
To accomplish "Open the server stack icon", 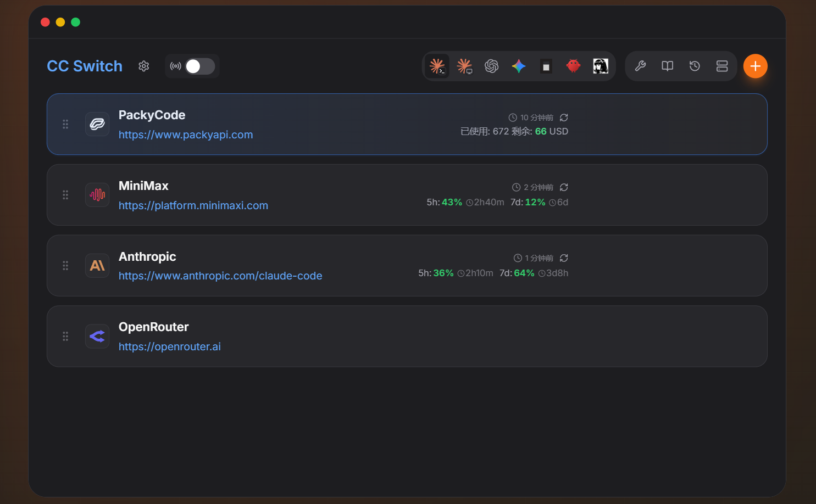I will point(722,66).
